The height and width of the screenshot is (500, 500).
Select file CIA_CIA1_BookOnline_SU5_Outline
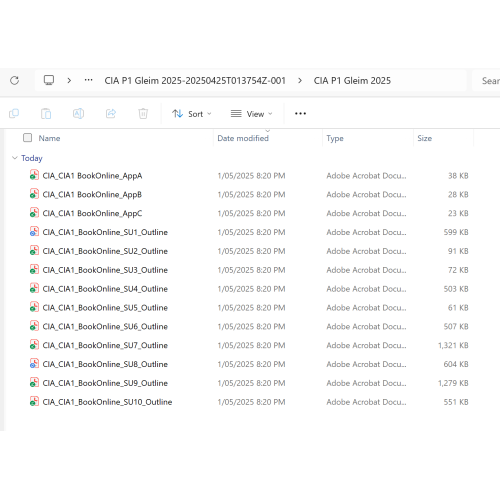pyautogui.click(x=105, y=308)
